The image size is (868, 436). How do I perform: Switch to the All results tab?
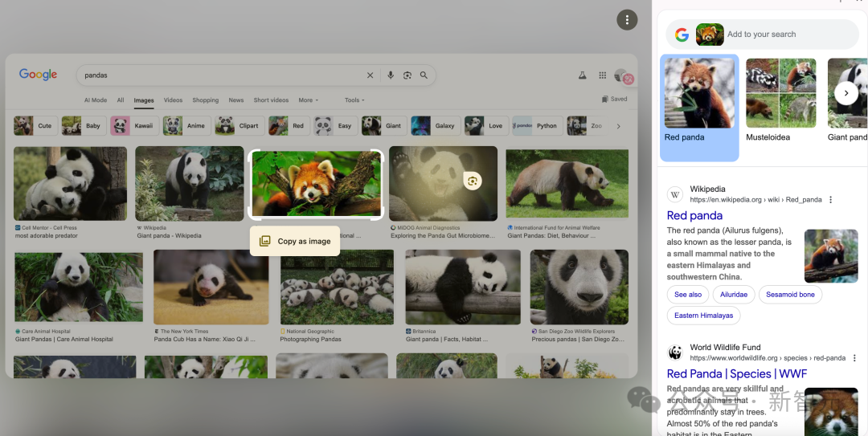coord(120,100)
